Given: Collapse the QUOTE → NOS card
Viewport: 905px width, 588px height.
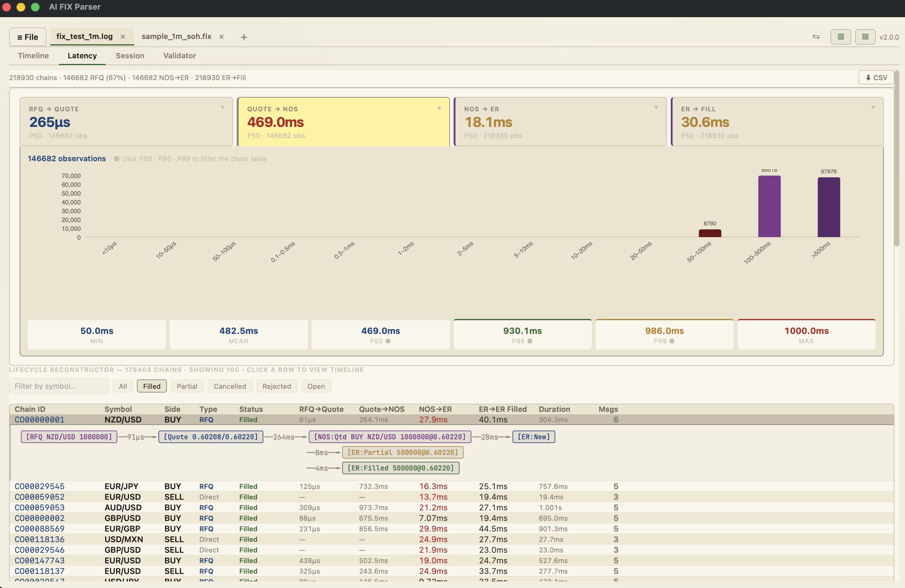Looking at the screenshot, I should [343, 122].
